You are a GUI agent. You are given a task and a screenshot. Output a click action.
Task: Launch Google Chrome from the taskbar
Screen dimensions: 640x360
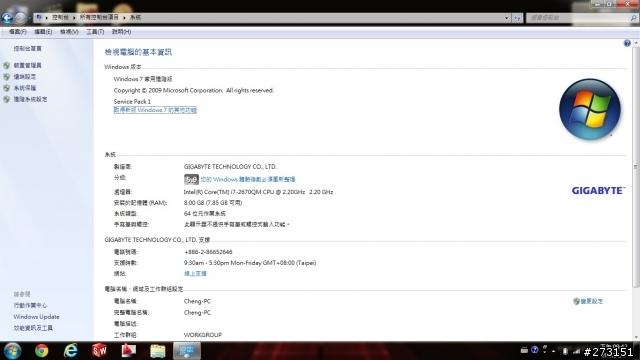41,351
